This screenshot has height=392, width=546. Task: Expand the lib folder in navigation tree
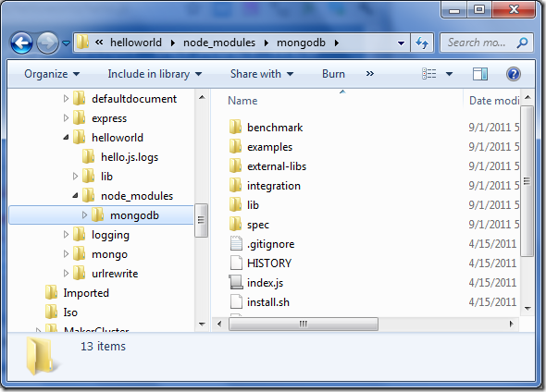tap(75, 177)
